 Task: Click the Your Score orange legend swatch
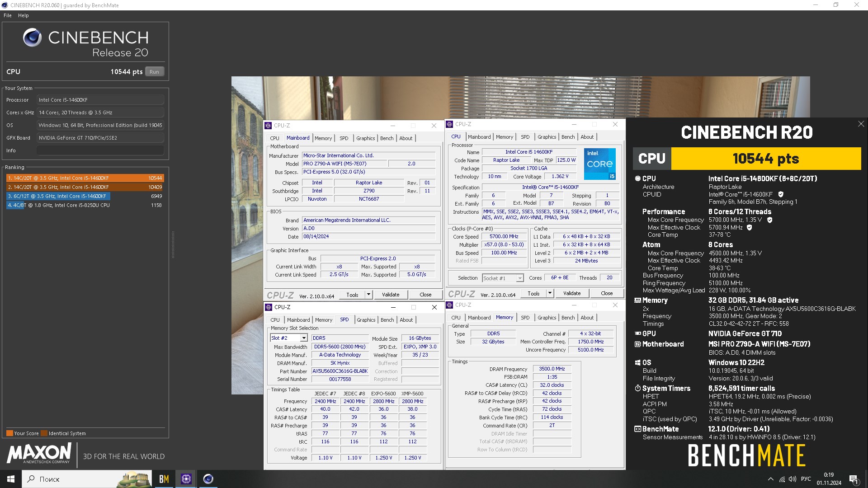9,433
